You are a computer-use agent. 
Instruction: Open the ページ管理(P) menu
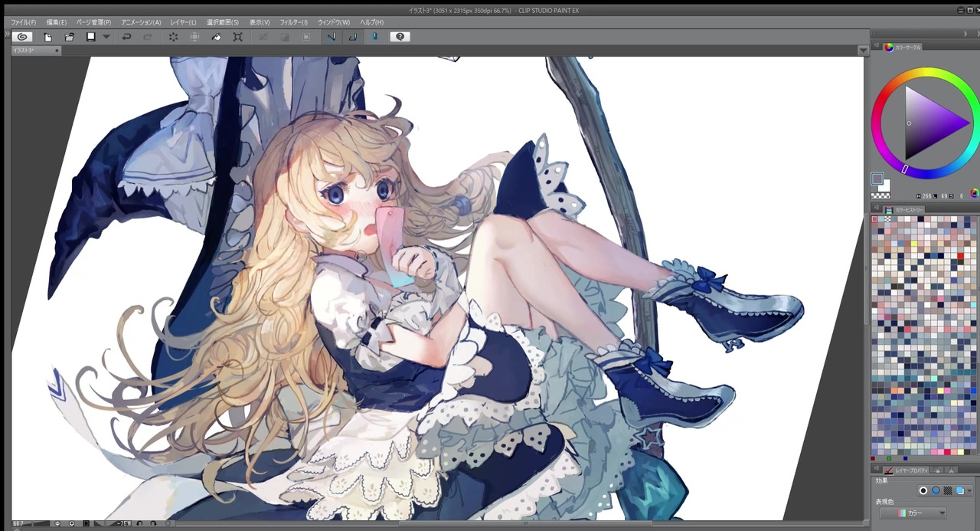tap(93, 22)
